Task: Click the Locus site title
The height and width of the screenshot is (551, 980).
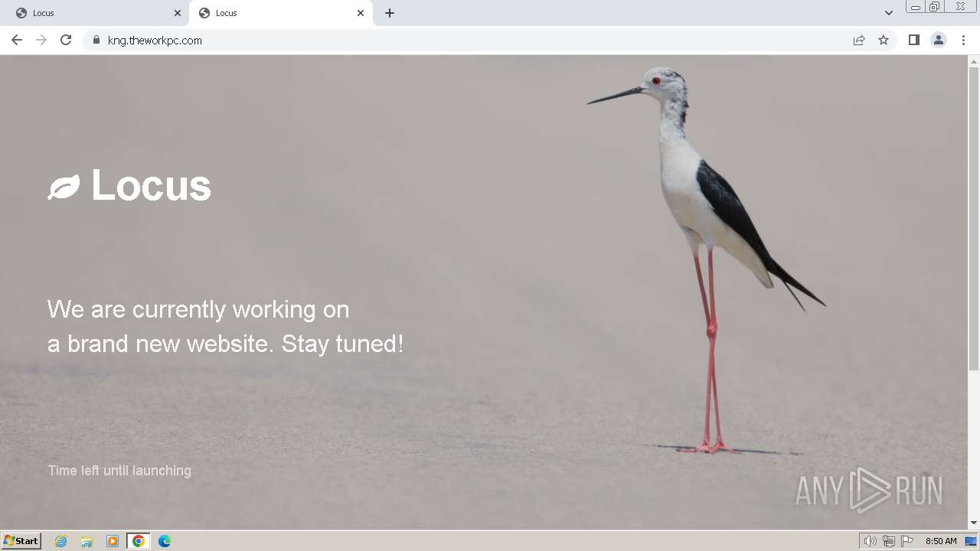Action: coord(151,185)
